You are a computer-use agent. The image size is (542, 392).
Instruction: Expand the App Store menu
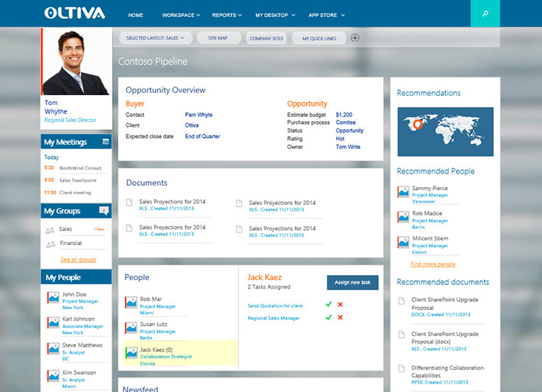coord(326,15)
